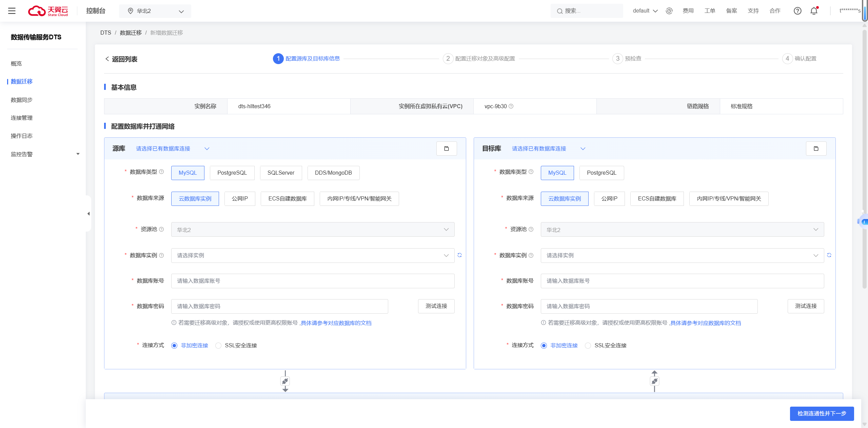Open the floating assistant robot icon
Viewport: 868px width, 428px height.
(863, 221)
